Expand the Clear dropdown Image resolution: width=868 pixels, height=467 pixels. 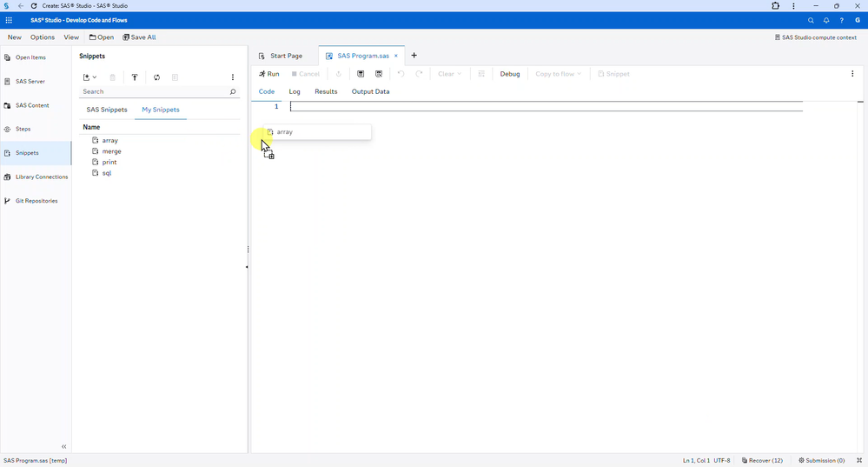tap(449, 74)
